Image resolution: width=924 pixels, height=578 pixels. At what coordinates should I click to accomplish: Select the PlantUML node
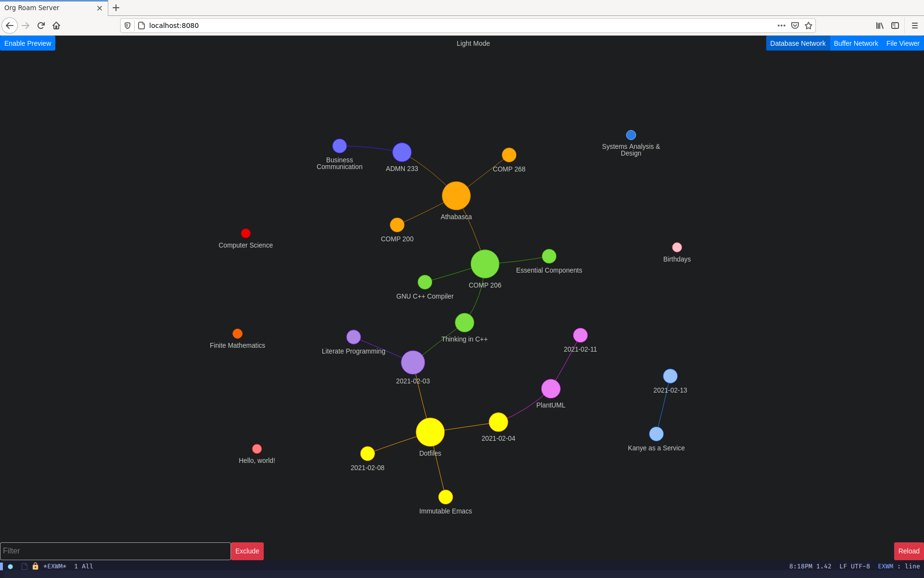[552, 389]
